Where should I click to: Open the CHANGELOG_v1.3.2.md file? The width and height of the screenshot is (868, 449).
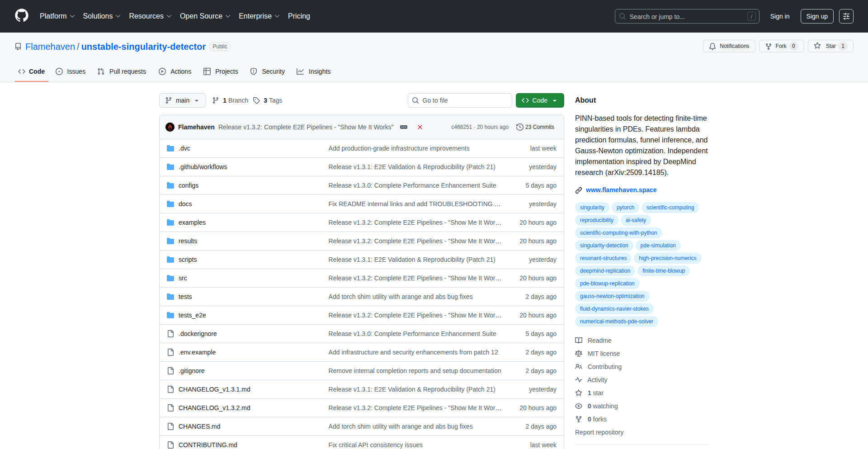(x=214, y=408)
